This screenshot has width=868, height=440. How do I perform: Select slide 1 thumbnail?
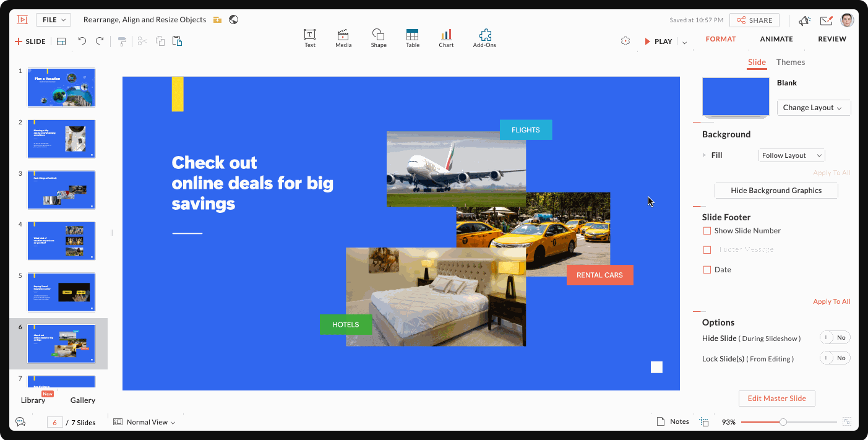coord(61,87)
